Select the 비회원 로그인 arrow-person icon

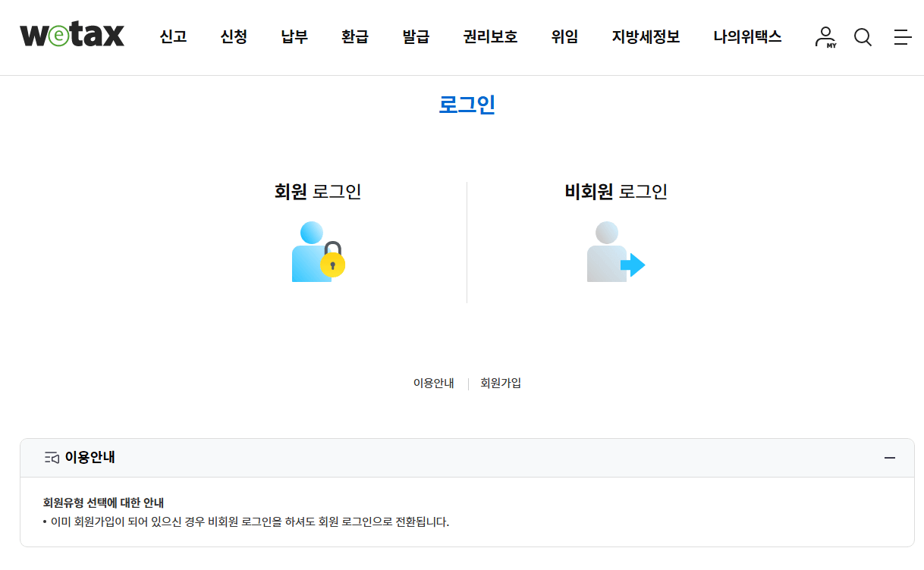(x=615, y=251)
